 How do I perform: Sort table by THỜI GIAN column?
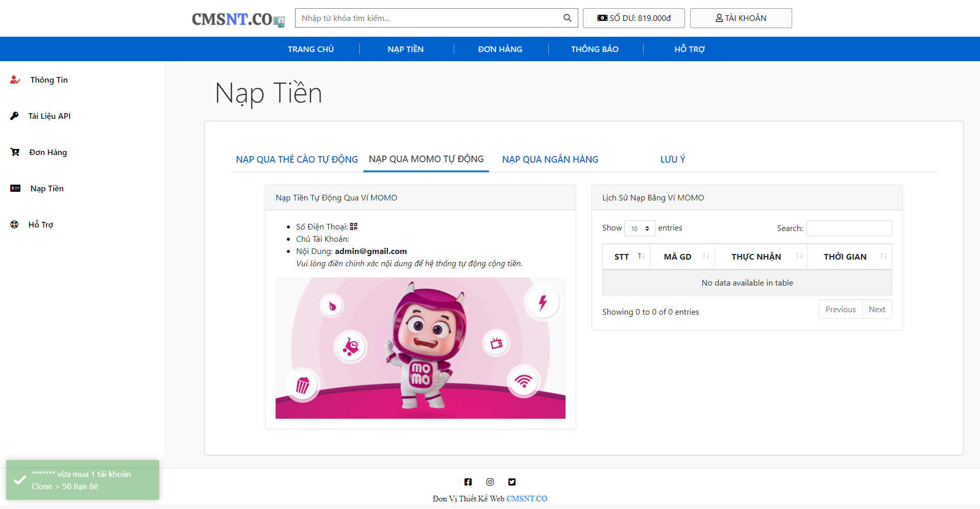(x=850, y=257)
